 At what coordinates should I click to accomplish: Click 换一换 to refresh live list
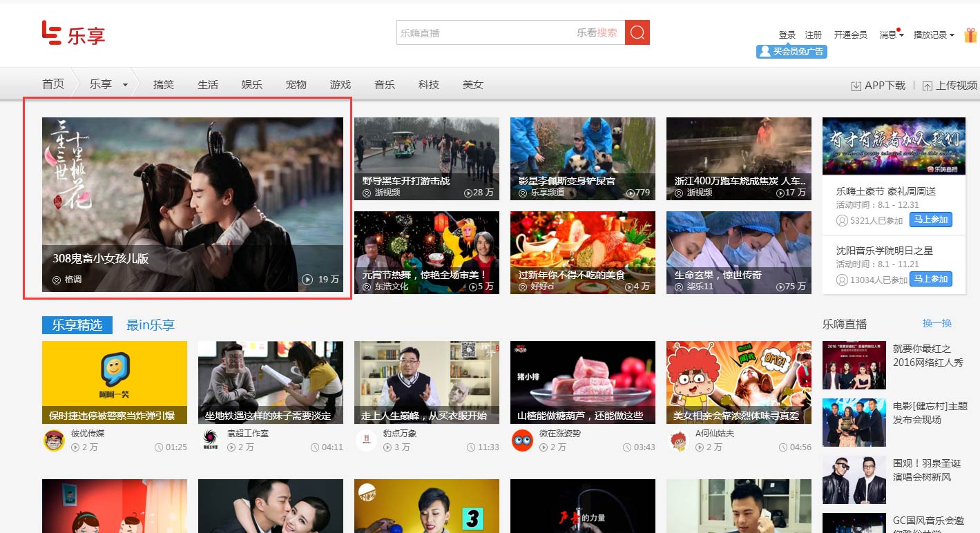(x=937, y=323)
